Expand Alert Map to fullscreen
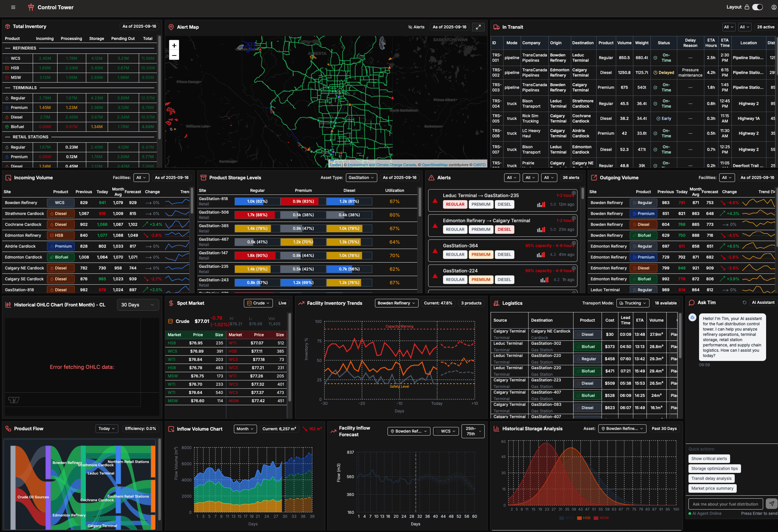Viewport: 778px width, 532px height. tap(478, 27)
